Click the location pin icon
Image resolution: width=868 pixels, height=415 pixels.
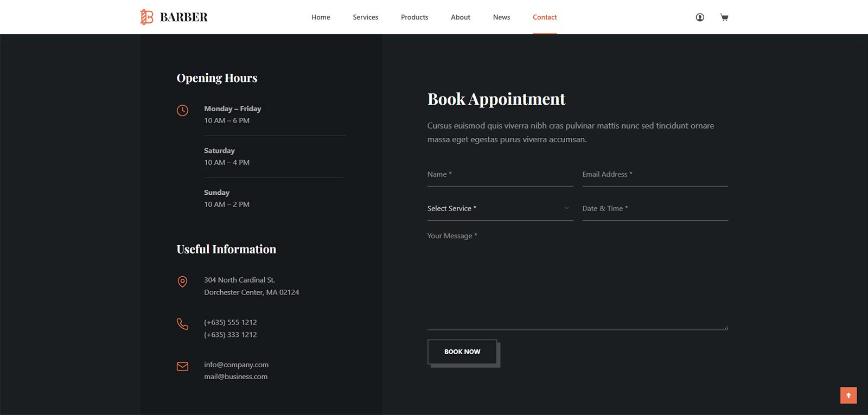(183, 282)
